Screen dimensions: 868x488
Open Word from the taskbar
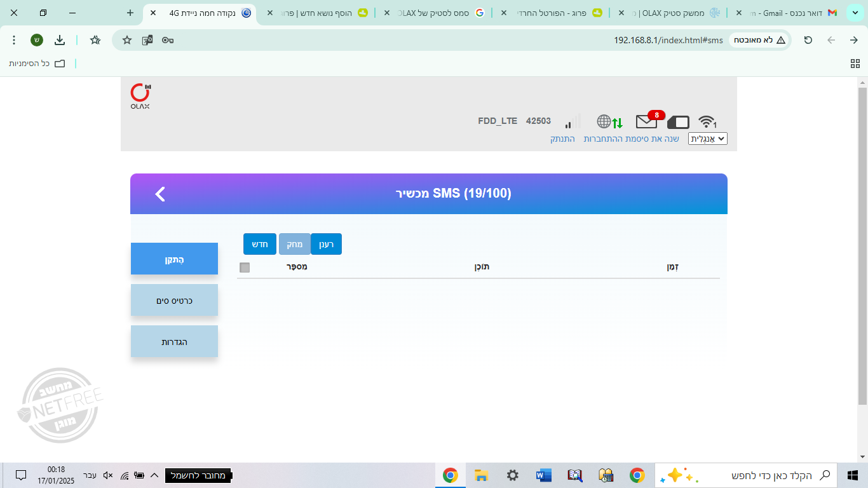tap(544, 475)
